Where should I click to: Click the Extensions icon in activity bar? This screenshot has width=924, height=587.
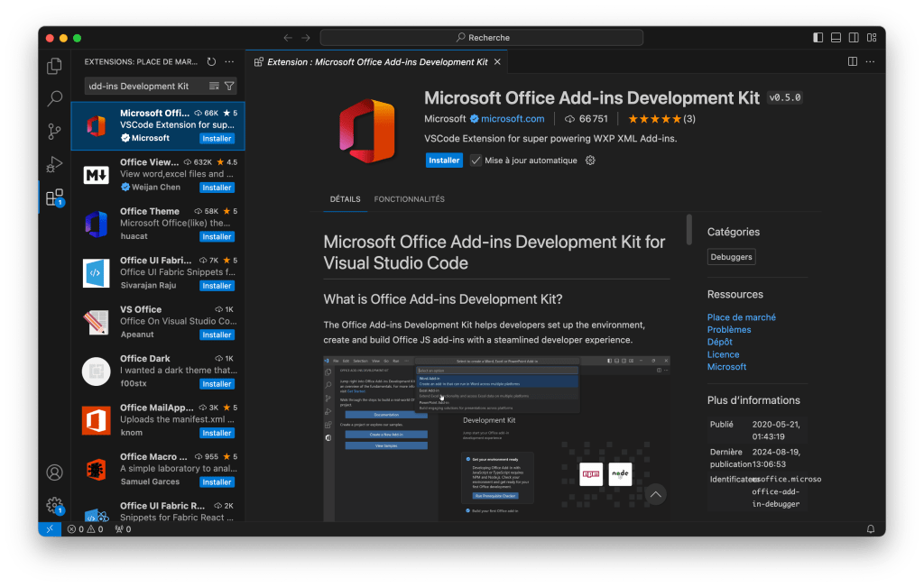pos(55,197)
